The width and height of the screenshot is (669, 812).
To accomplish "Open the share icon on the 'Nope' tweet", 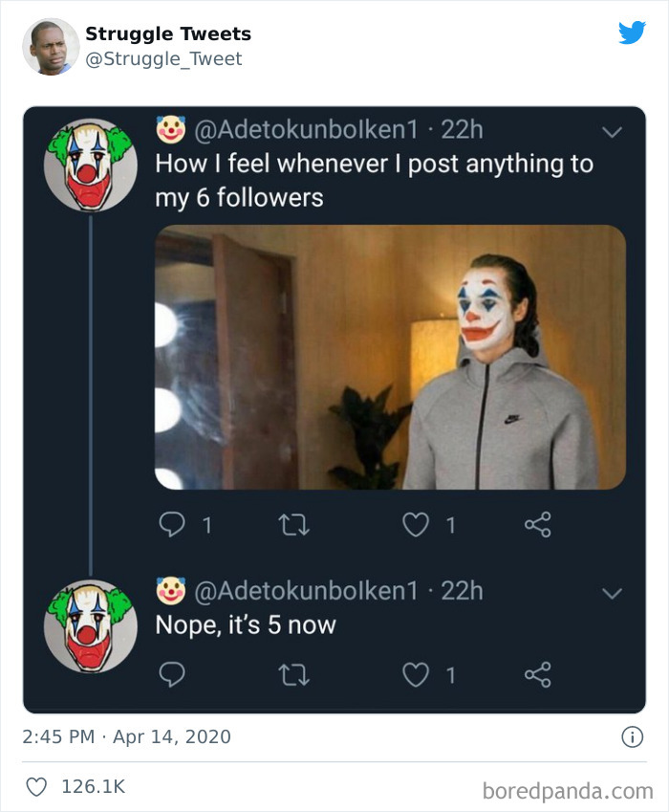I will click(538, 674).
